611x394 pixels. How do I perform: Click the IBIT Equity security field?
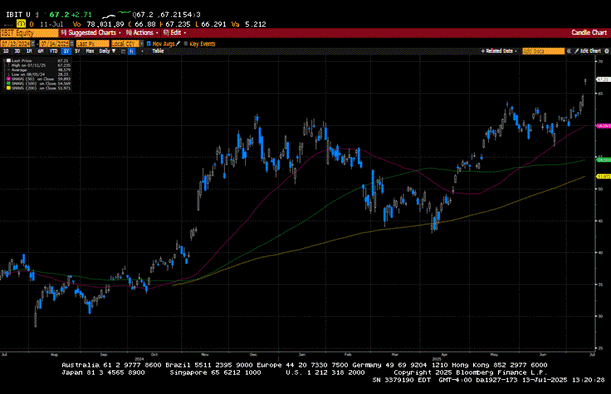tap(29, 33)
